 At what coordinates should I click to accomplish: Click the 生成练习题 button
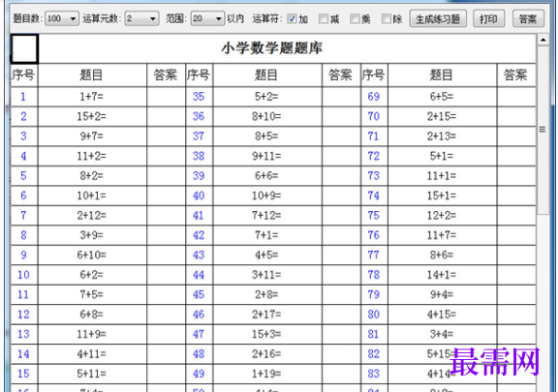point(438,18)
